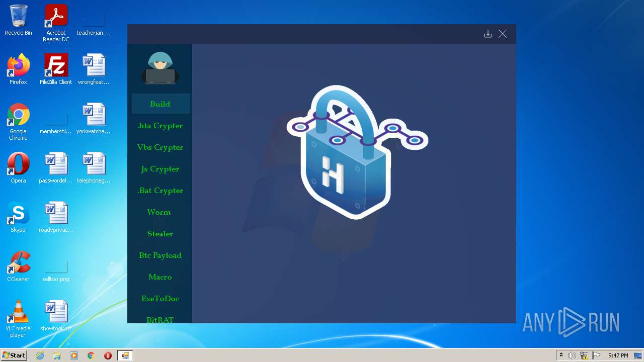Launch Firefox from desktop
Image resolution: width=644 pixels, height=362 pixels.
coord(18,69)
